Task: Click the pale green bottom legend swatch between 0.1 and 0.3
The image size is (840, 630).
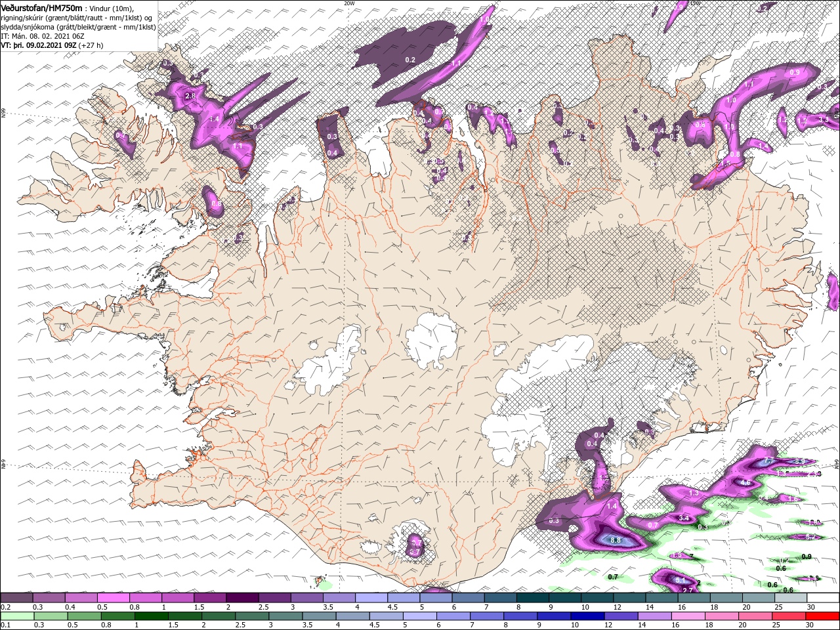Action: (x=16, y=616)
